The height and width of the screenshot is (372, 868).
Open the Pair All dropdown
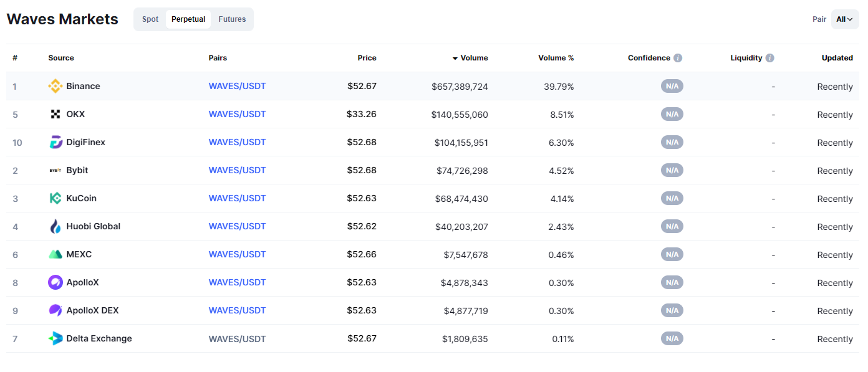[845, 19]
